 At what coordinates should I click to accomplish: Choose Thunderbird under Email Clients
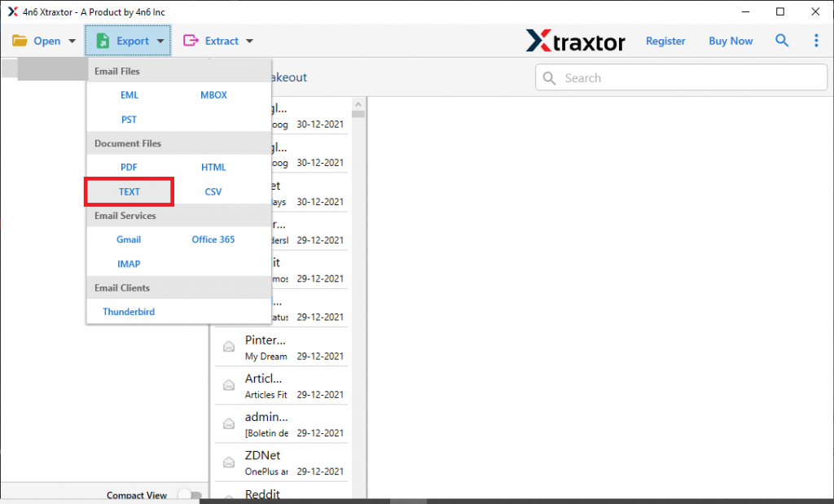coord(128,311)
